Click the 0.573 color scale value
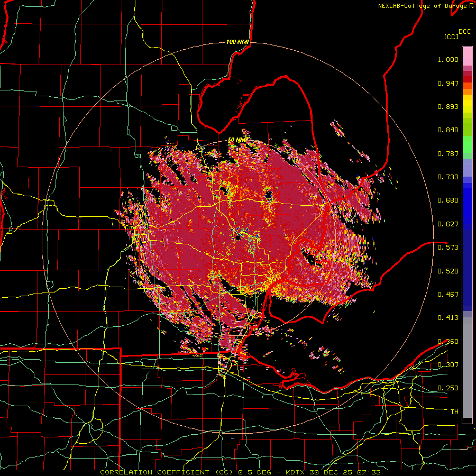 448,248
